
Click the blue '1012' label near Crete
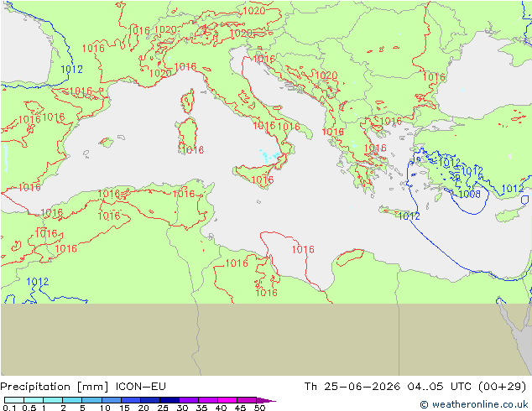(409, 216)
